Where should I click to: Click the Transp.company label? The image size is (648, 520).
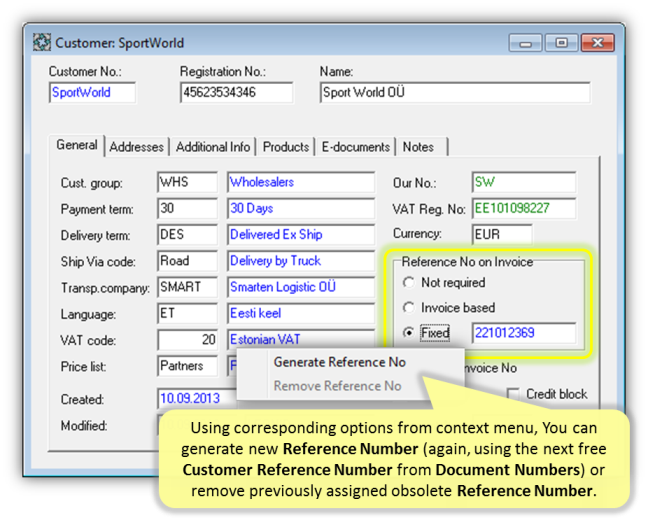[105, 288]
